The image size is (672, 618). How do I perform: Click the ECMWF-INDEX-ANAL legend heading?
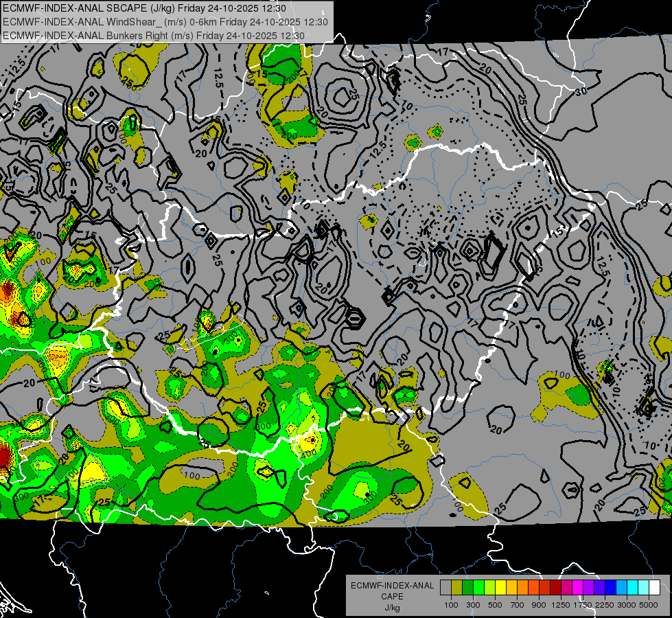[393, 586]
